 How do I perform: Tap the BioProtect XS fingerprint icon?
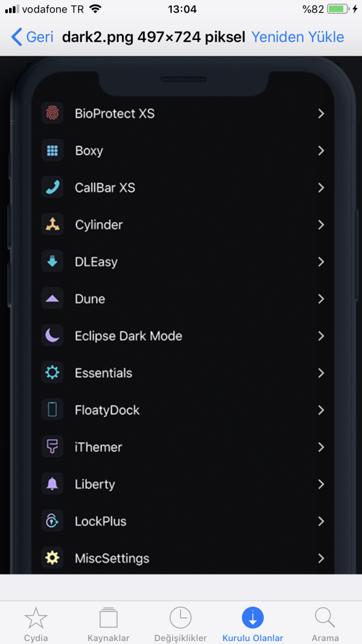[x=52, y=113]
